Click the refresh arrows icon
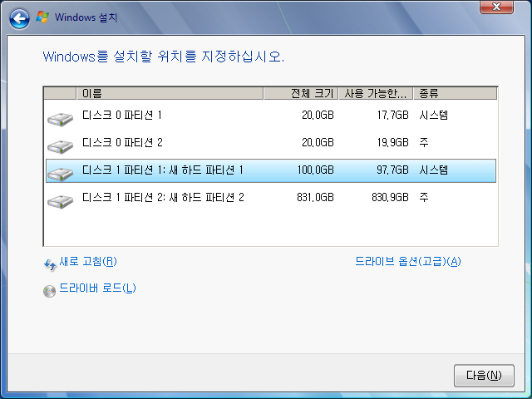The width and height of the screenshot is (532, 399). click(x=50, y=264)
